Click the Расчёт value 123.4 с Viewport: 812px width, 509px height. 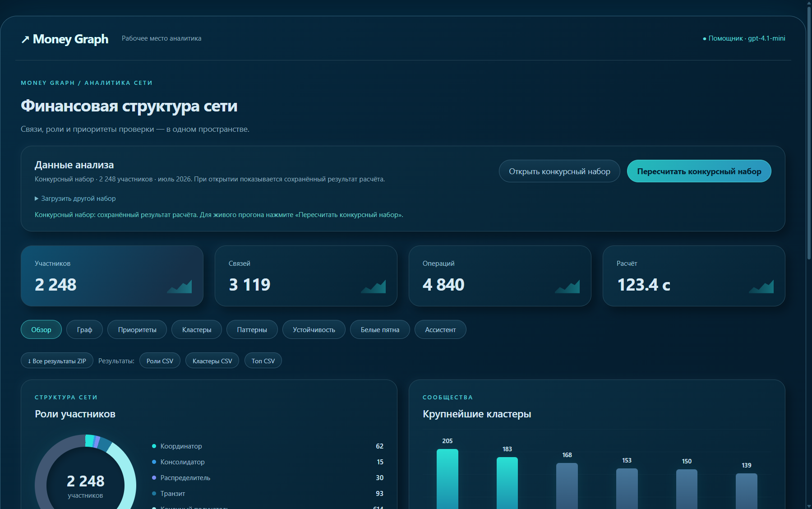click(644, 285)
